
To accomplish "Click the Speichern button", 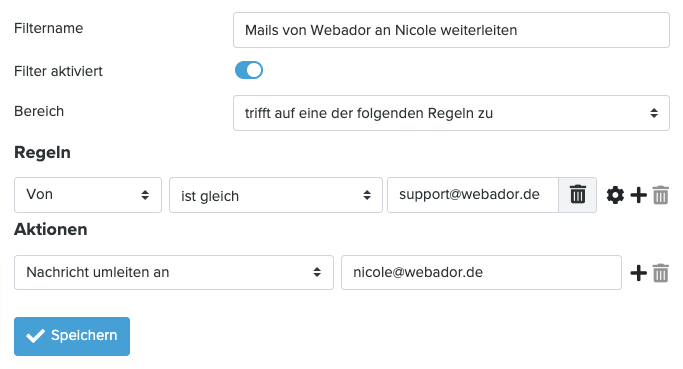I will [72, 336].
